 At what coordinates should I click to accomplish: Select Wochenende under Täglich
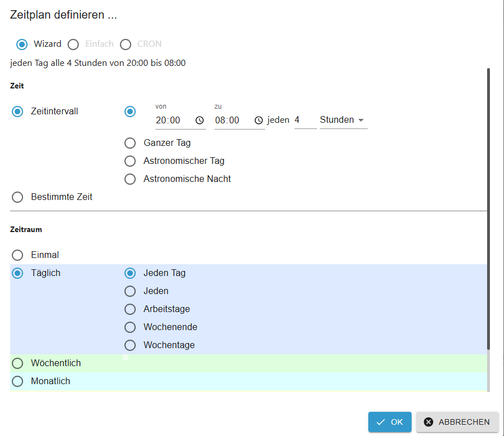tap(130, 327)
